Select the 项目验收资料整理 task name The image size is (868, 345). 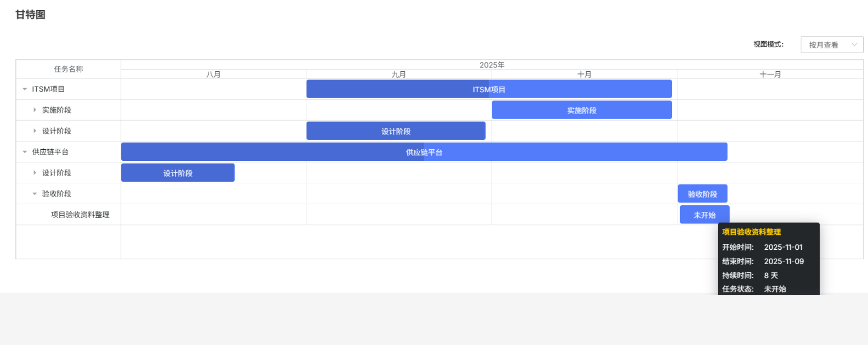80,215
